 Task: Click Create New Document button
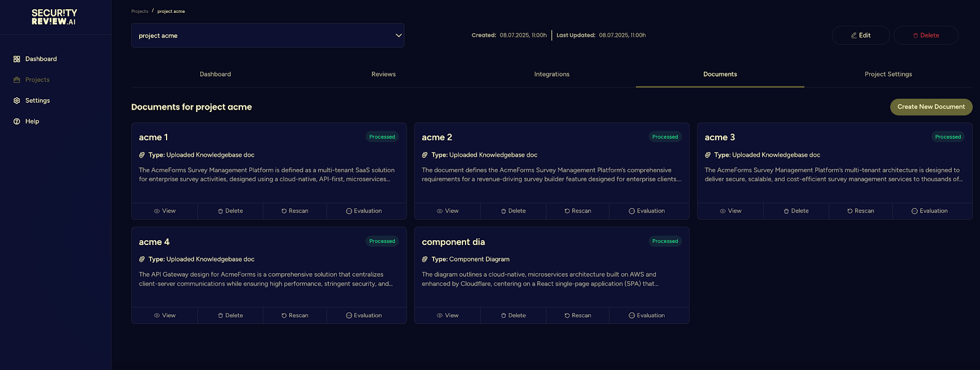(931, 107)
